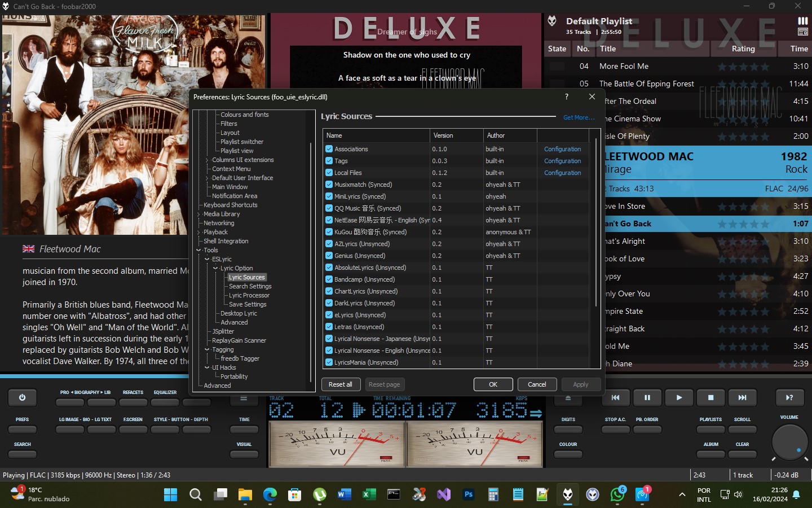812x508 pixels.
Task: Pause playback with the pause button
Action: point(647,397)
